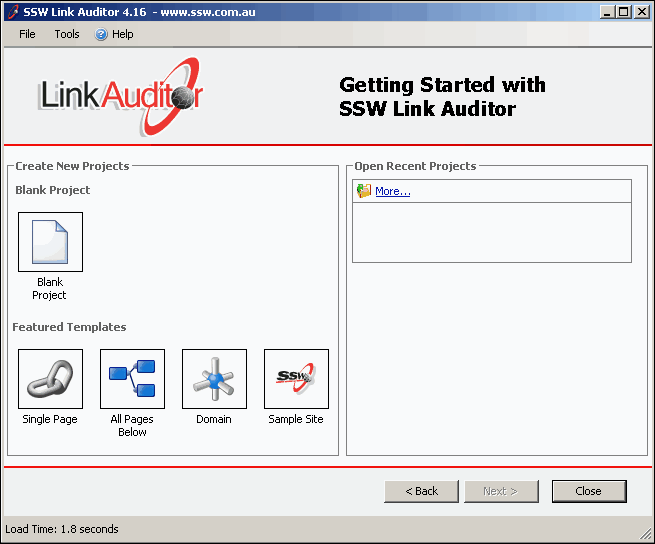The image size is (655, 544).
Task: Minimize the SSW Link Auditor window
Action: click(607, 11)
